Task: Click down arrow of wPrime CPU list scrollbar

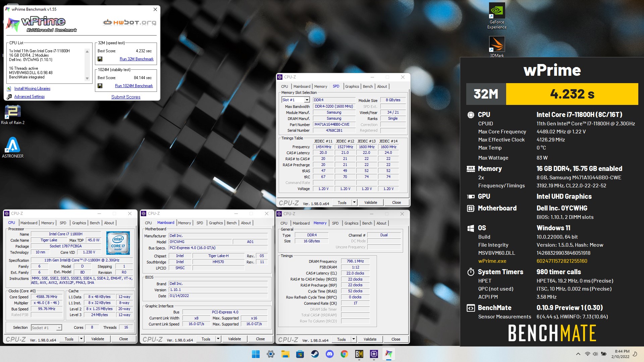Action: [x=87, y=78]
